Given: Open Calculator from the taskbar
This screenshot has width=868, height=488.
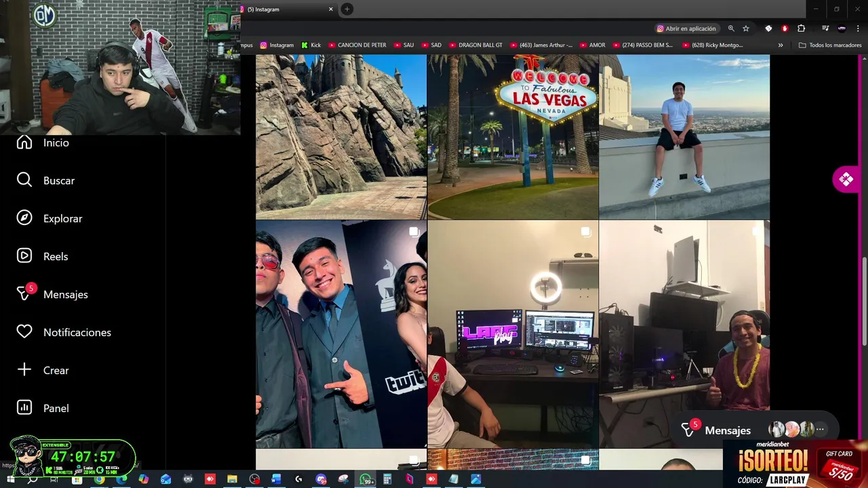Looking at the screenshot, I should [x=387, y=479].
